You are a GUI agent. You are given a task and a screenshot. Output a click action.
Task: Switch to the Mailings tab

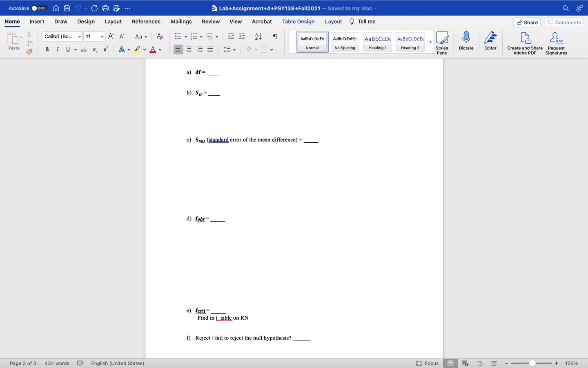[181, 21]
